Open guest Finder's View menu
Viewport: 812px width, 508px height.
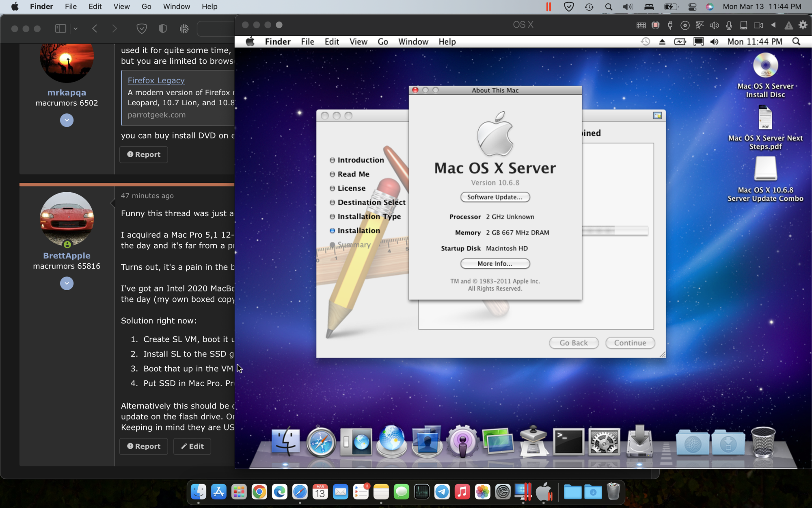click(x=358, y=41)
